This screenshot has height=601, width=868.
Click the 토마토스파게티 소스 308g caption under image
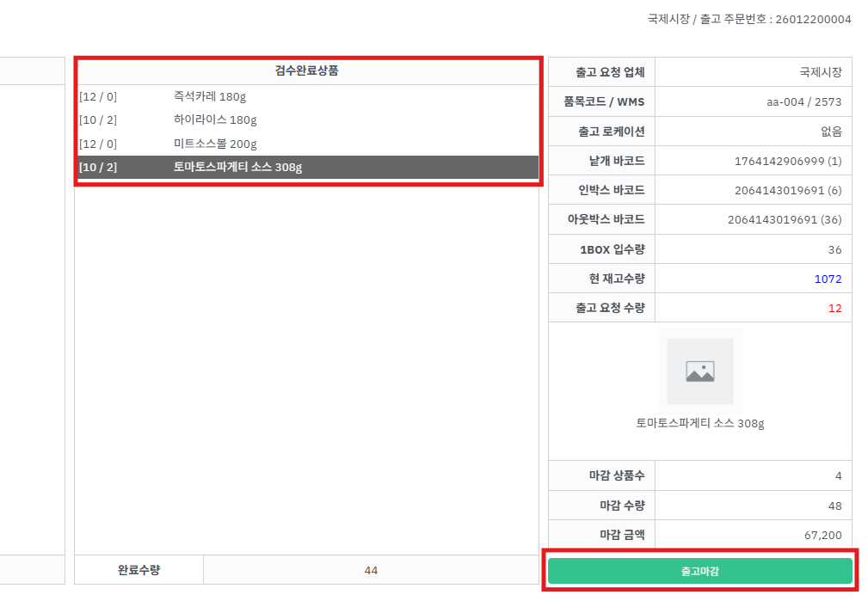click(699, 423)
